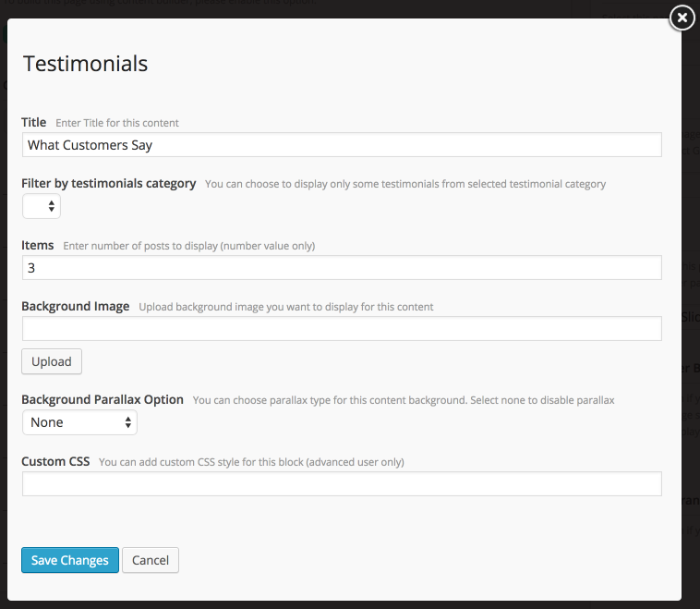Expand the Background Parallax Option dropdown showing None
This screenshot has height=609, width=700.
79,422
